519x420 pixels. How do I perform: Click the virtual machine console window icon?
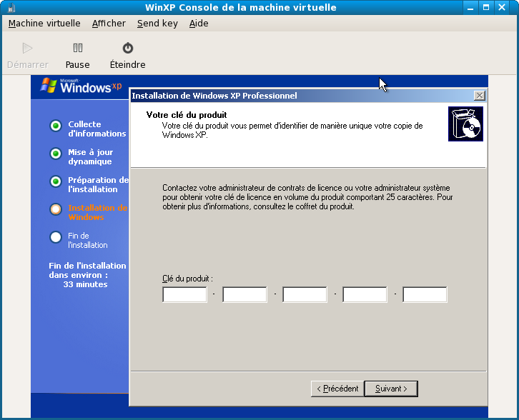pos(11,7)
